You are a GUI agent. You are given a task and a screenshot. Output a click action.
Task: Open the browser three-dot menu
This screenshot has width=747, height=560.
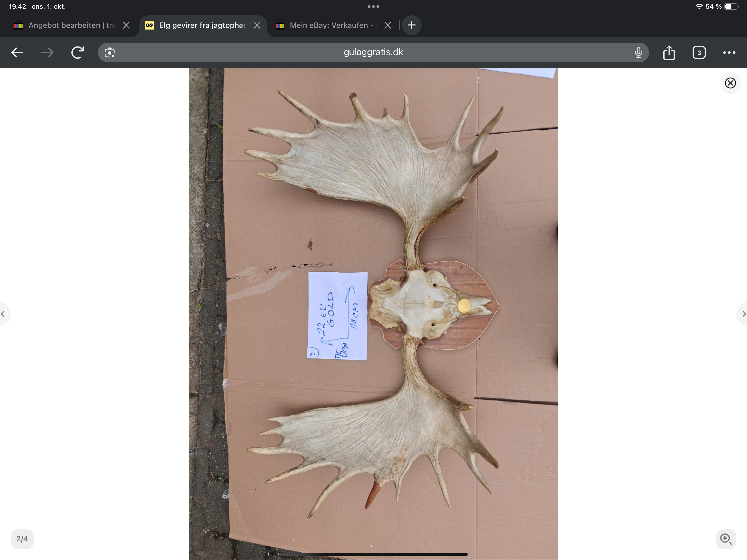tap(729, 53)
